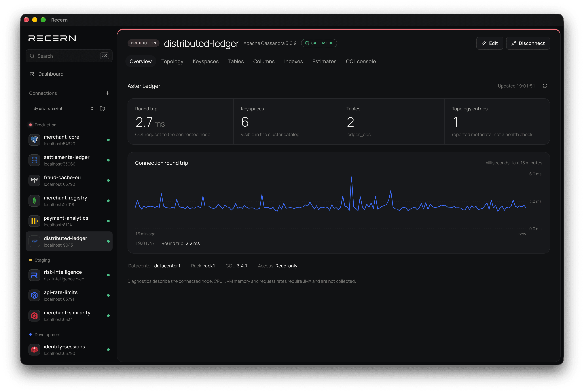584x392 pixels.
Task: Open the Keyspaces tab
Action: (x=206, y=62)
